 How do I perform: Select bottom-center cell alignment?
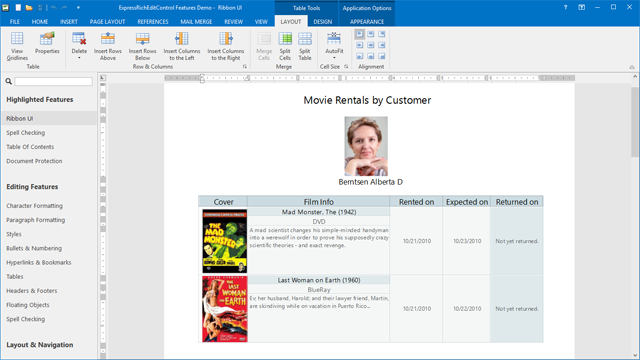click(371, 56)
